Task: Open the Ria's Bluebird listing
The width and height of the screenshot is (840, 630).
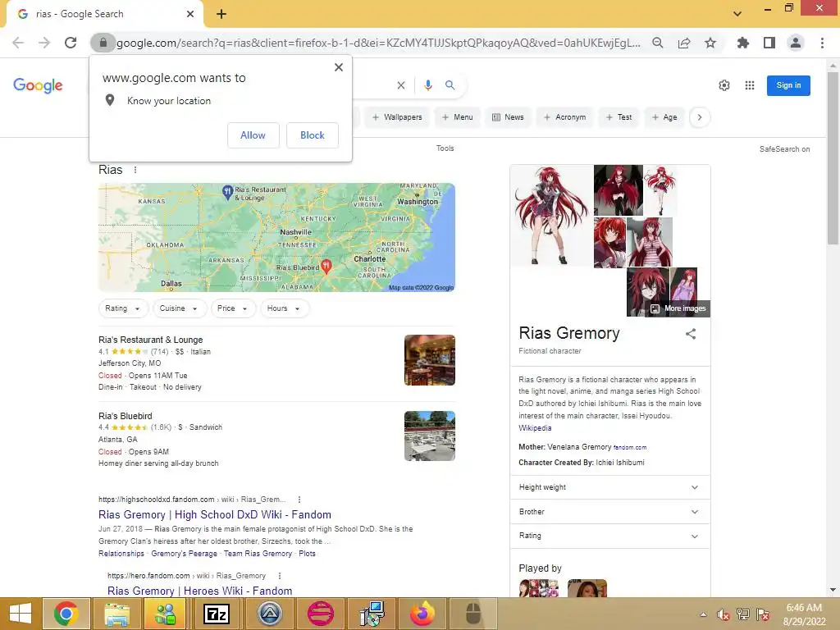Action: coord(126,416)
